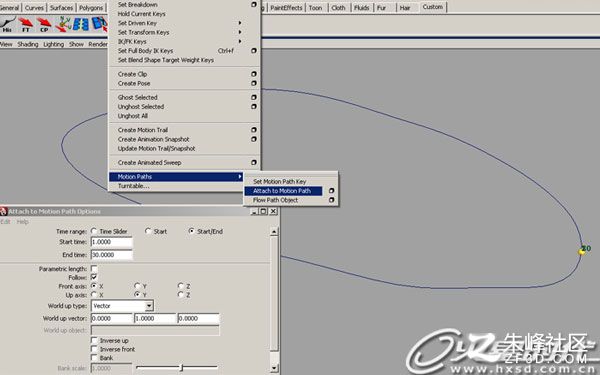
Task: Enable the Parametric length checkbox
Action: click(94, 269)
